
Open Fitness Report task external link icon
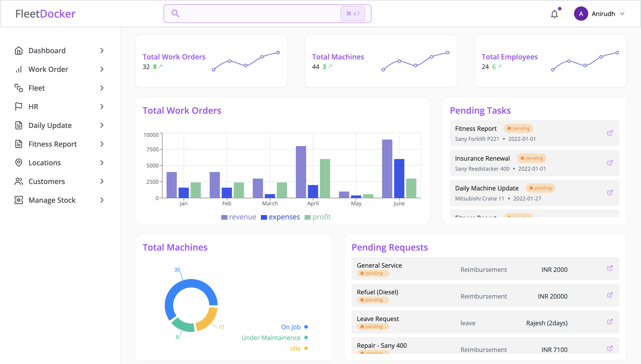[x=610, y=133]
